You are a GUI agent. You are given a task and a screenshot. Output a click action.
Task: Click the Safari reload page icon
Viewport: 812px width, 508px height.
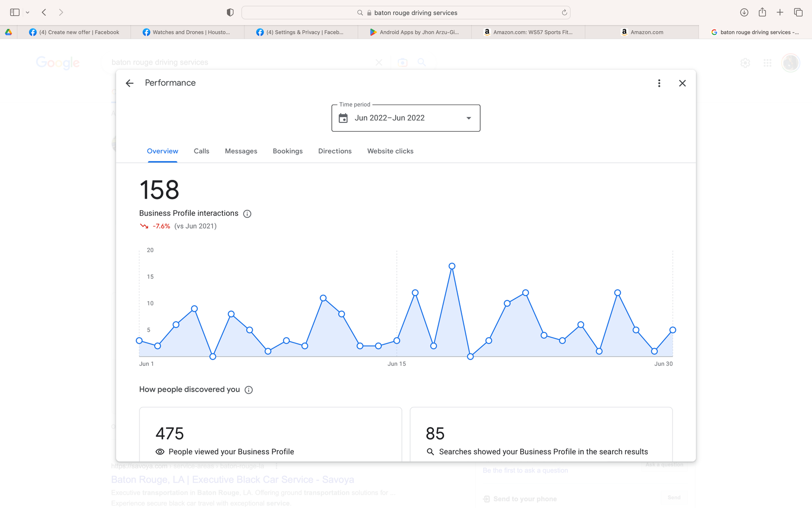[564, 13]
